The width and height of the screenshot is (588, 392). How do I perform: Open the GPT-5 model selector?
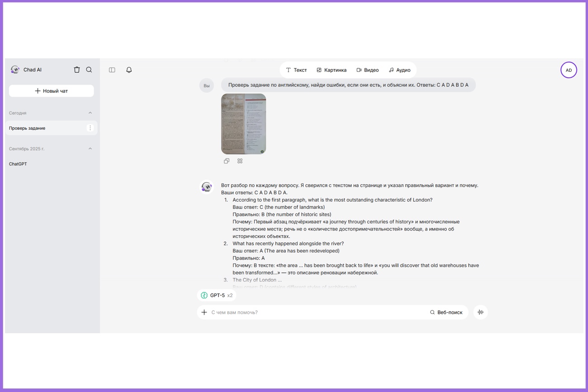tap(217, 295)
